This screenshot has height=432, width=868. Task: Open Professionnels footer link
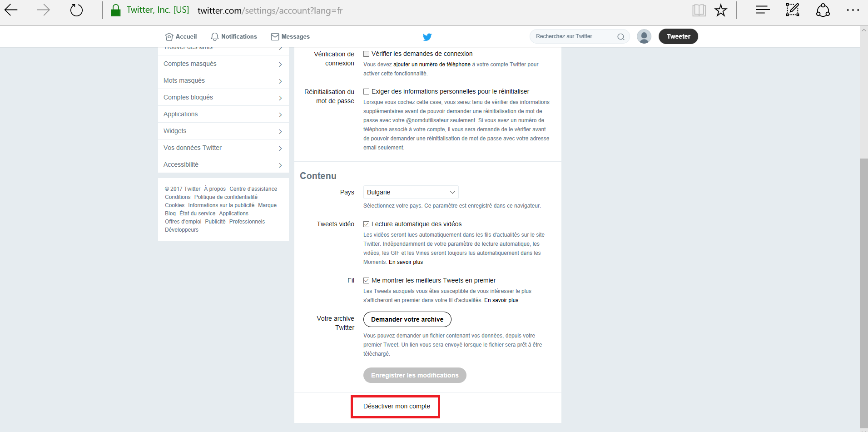(x=247, y=222)
